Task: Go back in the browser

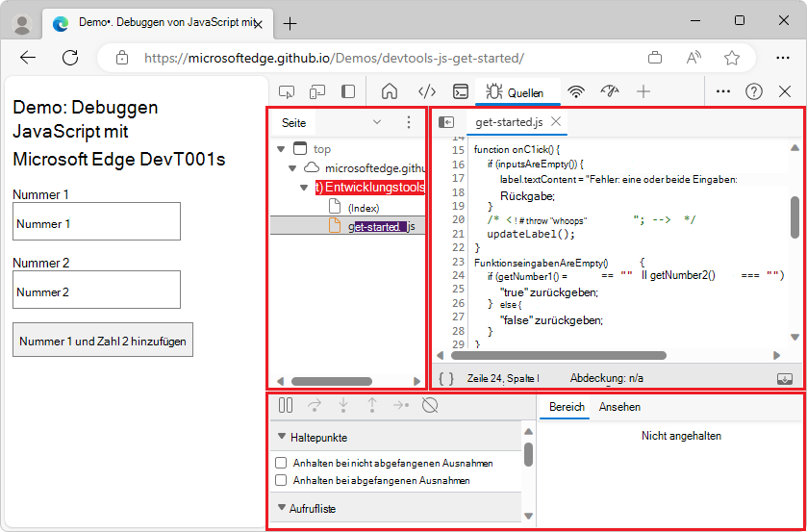Action: (28, 58)
